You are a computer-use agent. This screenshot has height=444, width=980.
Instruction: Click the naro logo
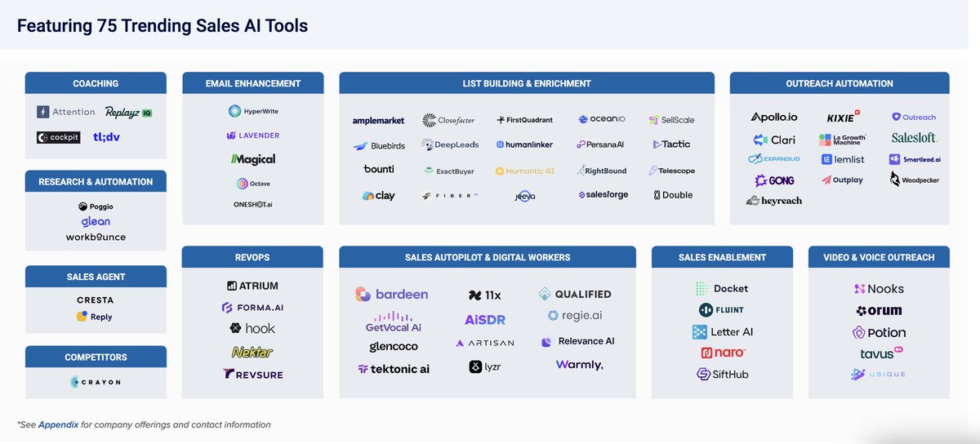point(722,353)
